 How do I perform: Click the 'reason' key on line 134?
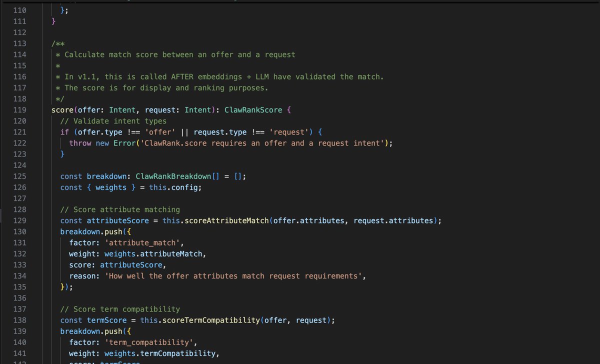[82, 275]
